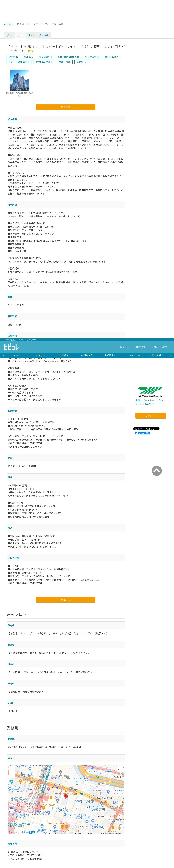
Task: Click the 転勤なし tag
Action: click(81, 62)
